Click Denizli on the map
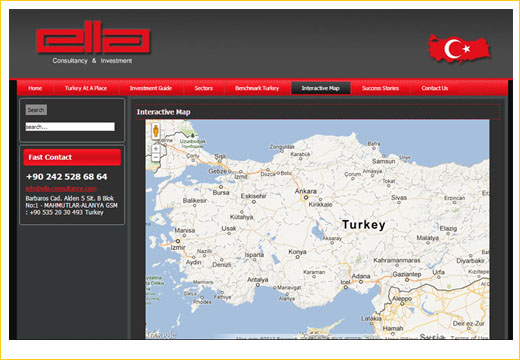This screenshot has width=520, height=360. tap(222, 265)
